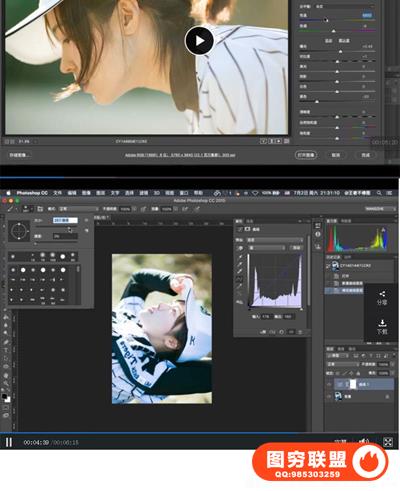The height and width of the screenshot is (491, 400).
Task: Open the 图像 menu
Action: tap(86, 193)
